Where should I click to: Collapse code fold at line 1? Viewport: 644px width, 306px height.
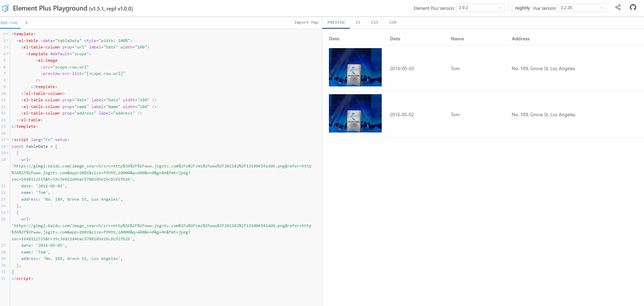[x=7, y=34]
